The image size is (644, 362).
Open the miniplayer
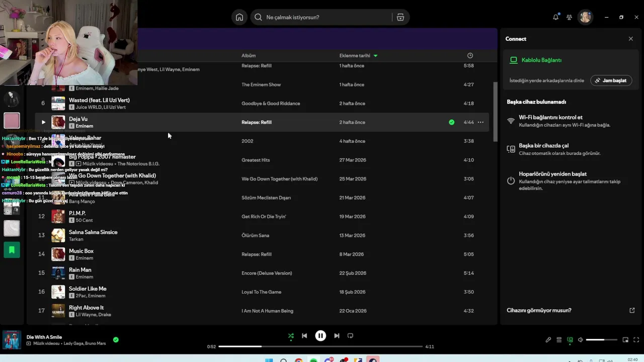[x=626, y=340]
